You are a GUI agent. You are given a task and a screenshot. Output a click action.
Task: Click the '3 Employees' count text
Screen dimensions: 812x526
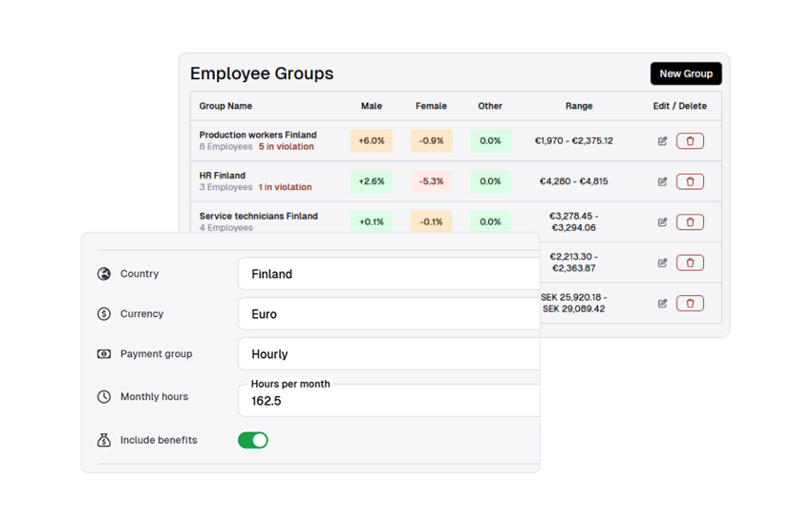[x=225, y=187]
